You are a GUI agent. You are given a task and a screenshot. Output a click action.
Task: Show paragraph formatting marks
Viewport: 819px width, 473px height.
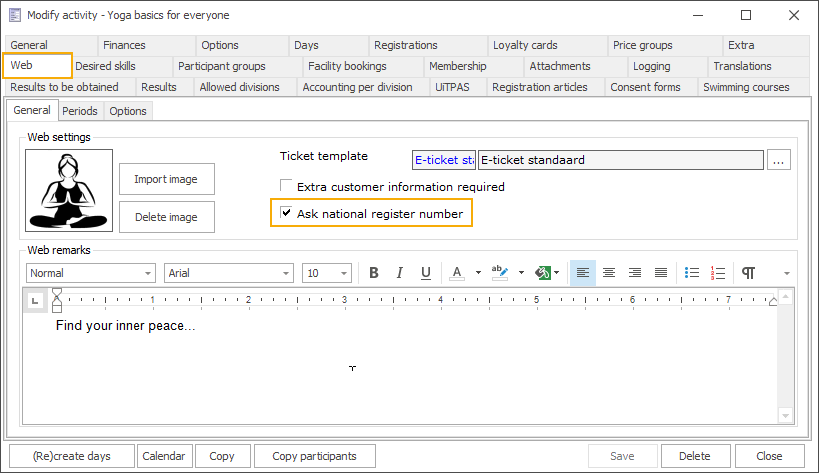(x=749, y=273)
